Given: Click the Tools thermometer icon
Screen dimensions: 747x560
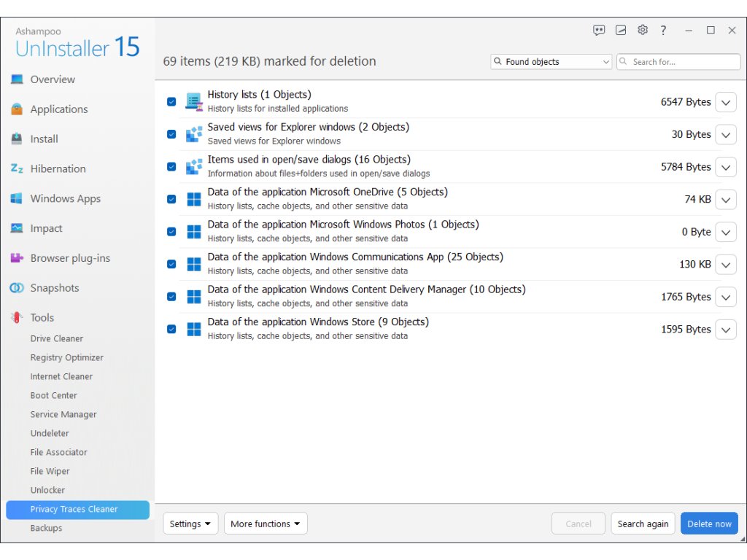Looking at the screenshot, I should (17, 317).
